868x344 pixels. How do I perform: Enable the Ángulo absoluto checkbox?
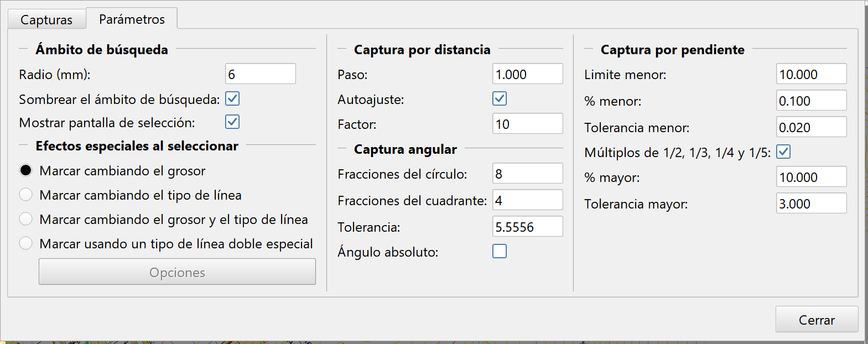click(x=500, y=252)
